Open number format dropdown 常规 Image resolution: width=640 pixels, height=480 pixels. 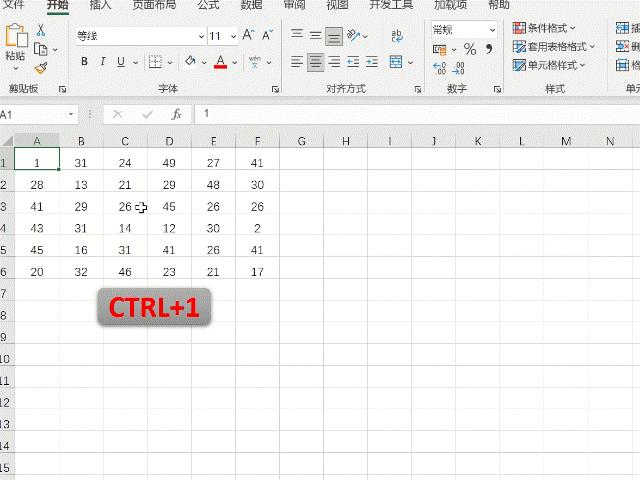492,30
